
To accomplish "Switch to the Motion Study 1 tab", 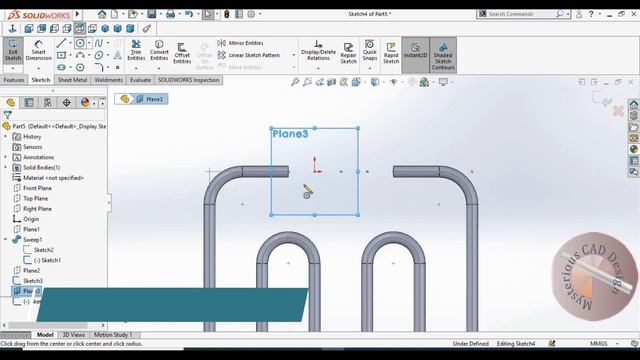I will tap(113, 335).
